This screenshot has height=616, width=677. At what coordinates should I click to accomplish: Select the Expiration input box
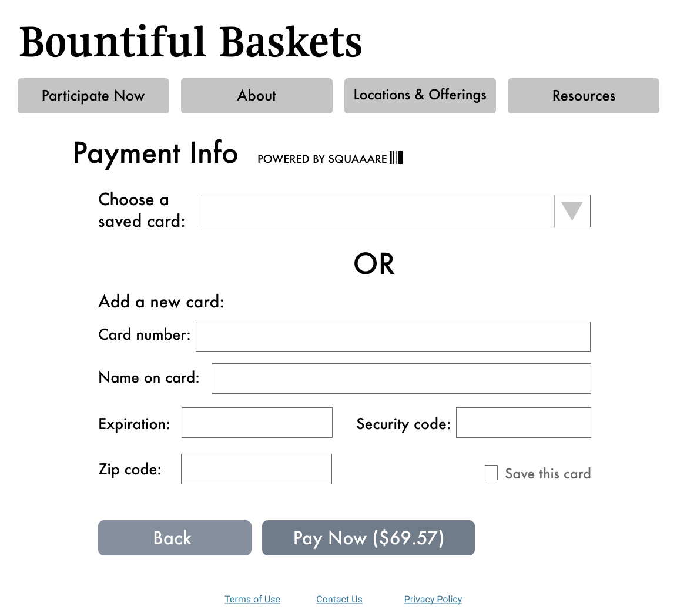[x=257, y=423]
